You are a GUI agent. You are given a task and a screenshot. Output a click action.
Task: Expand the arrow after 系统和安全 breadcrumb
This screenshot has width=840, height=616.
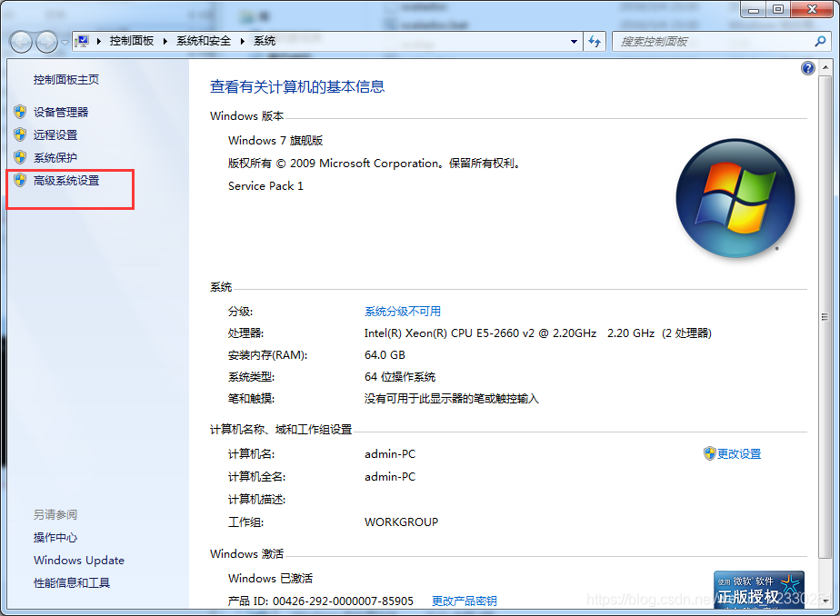point(242,41)
